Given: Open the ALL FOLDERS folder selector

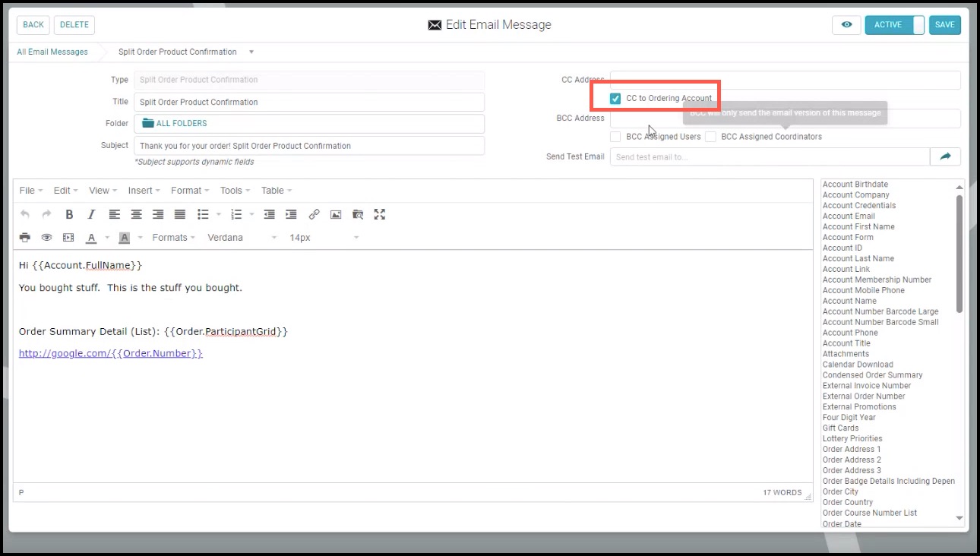Looking at the screenshot, I should coord(309,123).
